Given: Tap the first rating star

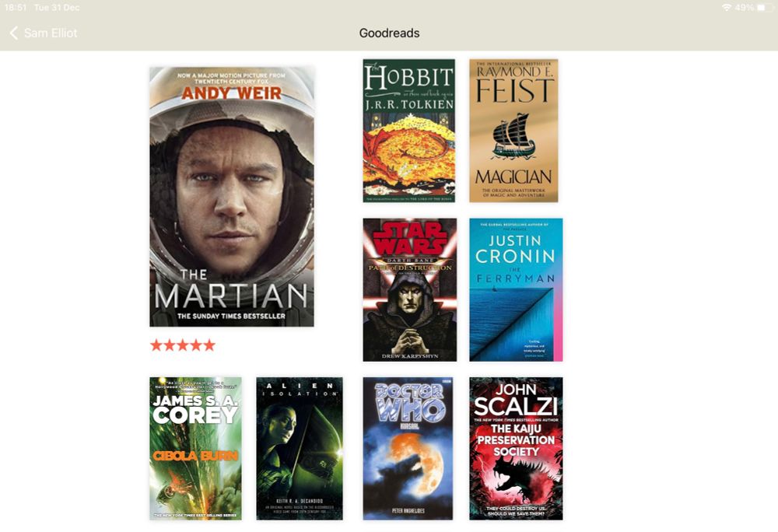Looking at the screenshot, I should click(x=156, y=345).
